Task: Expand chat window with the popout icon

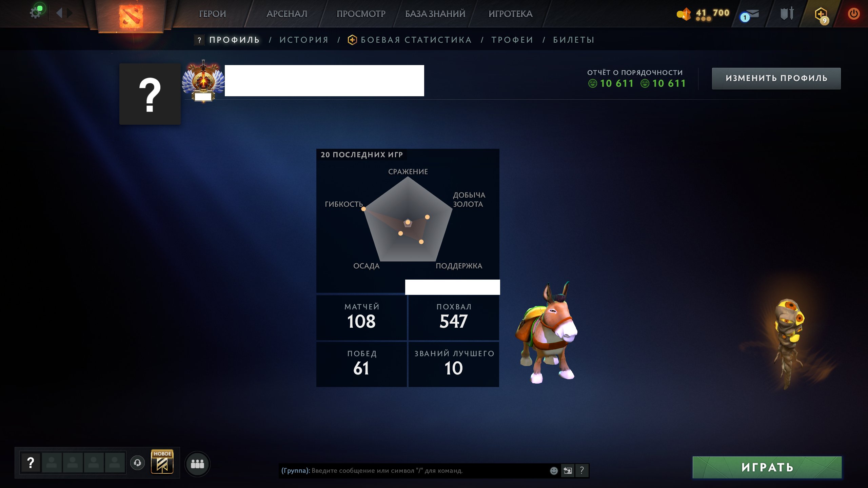Action: coord(568,470)
